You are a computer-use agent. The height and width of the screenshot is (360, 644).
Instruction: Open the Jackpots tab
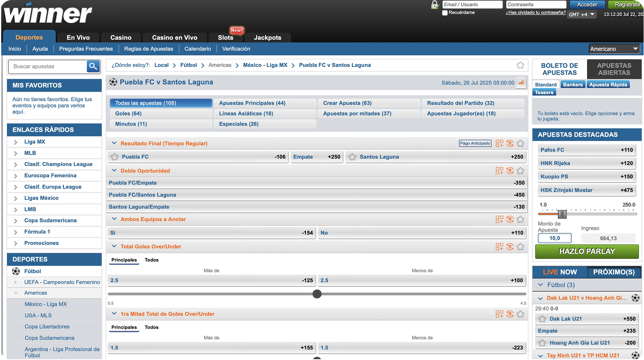[268, 38]
